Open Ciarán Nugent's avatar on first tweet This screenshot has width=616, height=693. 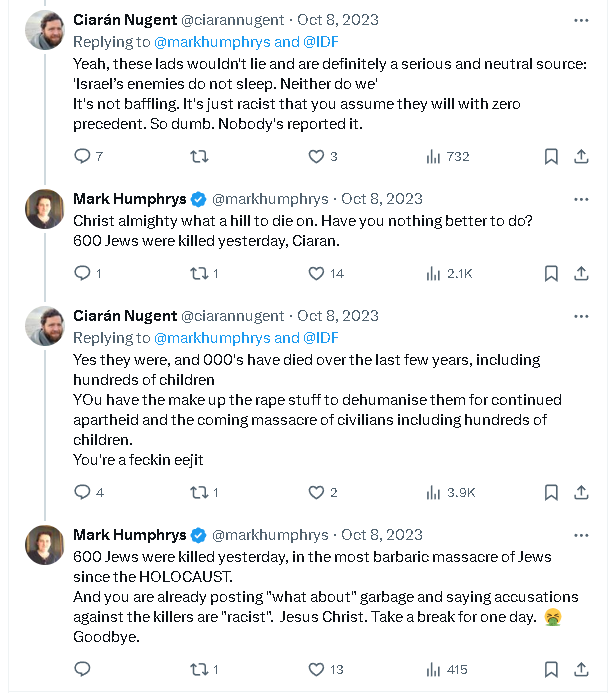coord(45,31)
